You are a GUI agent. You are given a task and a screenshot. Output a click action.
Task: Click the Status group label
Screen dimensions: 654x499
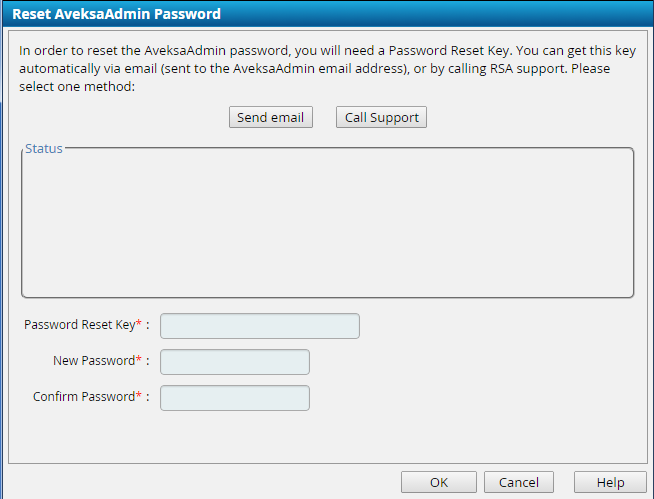point(44,149)
